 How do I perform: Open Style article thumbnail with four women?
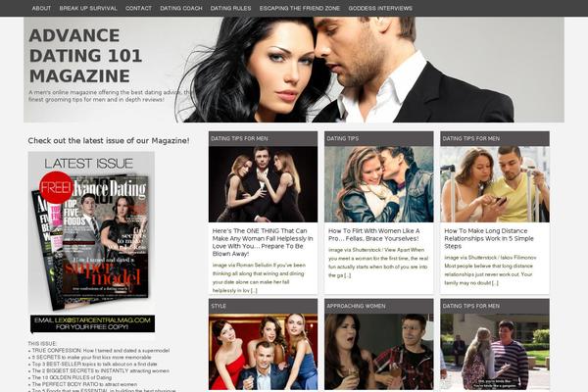pos(263,352)
